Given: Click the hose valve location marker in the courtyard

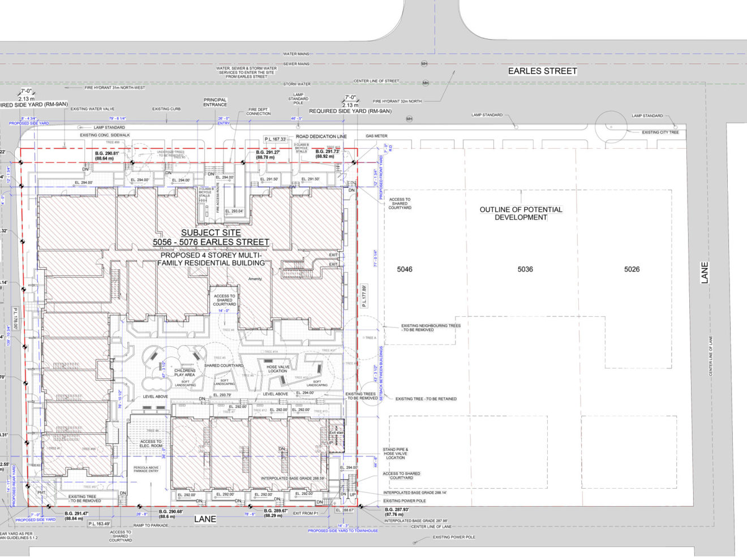Looking at the screenshot, I should click(278, 369).
